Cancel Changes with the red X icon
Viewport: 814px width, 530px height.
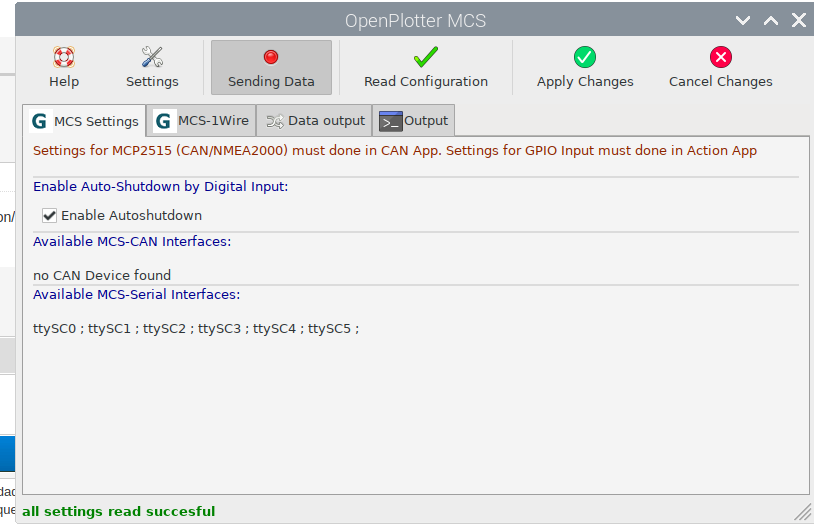721,67
